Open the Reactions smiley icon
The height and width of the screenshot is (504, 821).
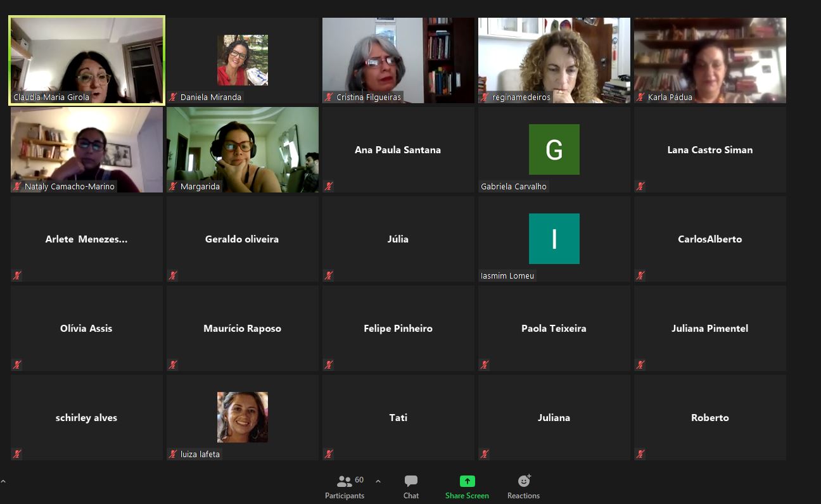(524, 481)
